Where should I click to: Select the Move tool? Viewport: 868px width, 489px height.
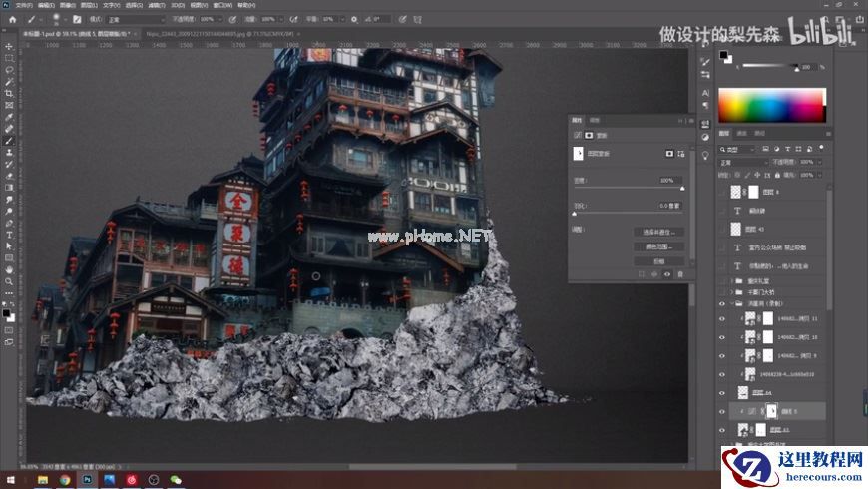pyautogui.click(x=9, y=47)
